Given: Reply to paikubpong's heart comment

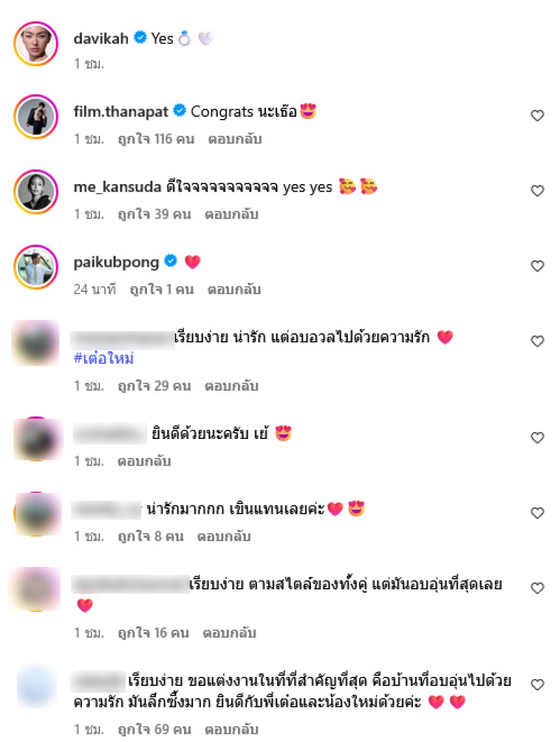Looking at the screenshot, I should tap(234, 290).
